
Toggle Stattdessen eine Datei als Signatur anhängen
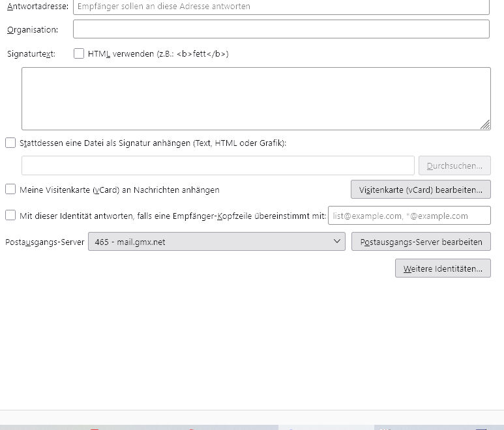(10, 143)
